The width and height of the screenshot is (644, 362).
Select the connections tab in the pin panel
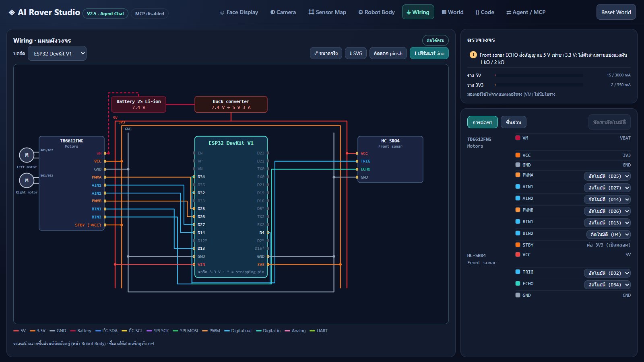pyautogui.click(x=483, y=122)
